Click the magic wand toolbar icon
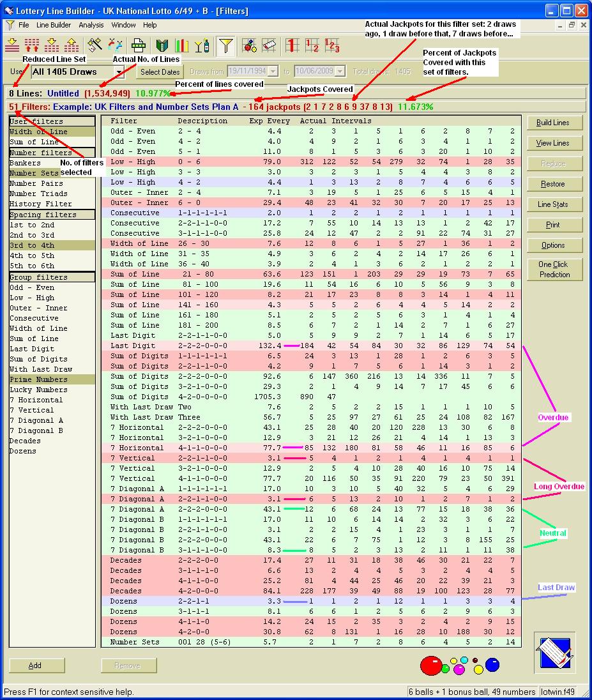Screen dimensions: 592x700 point(95,45)
